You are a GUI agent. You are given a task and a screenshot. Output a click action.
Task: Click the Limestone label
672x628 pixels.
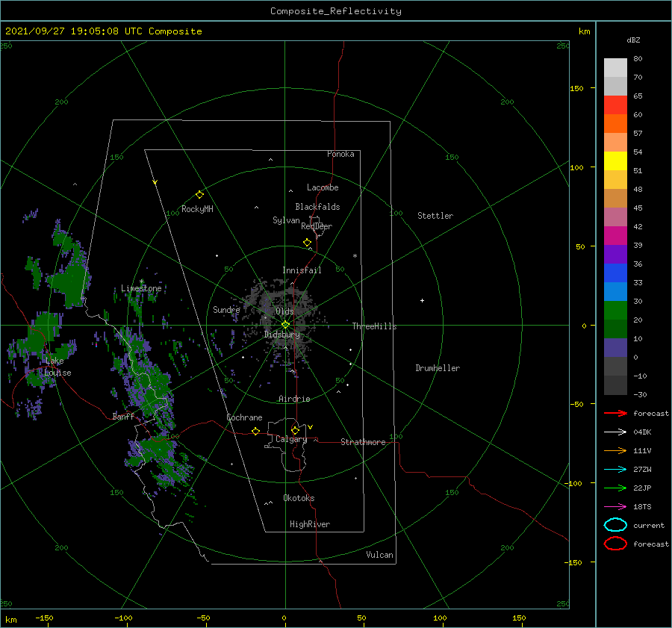(x=141, y=288)
